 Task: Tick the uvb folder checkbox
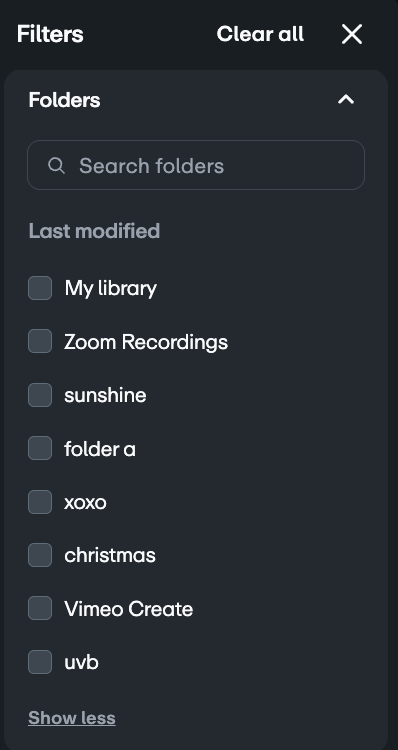tap(40, 662)
